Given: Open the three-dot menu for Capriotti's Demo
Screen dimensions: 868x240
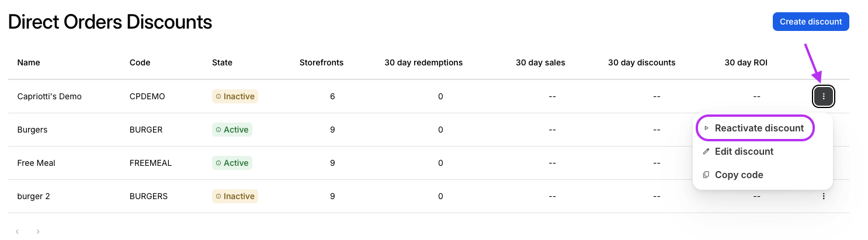Looking at the screenshot, I should point(824,96).
